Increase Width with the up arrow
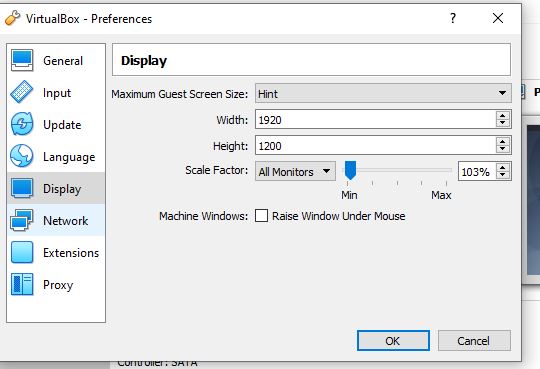The width and height of the screenshot is (540, 369). [503, 115]
